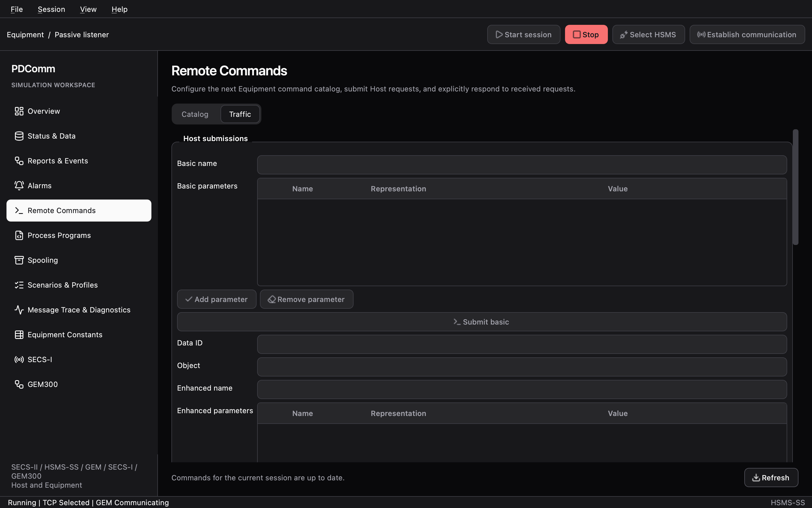Click the Equipment breadcrumb
The image size is (812, 508).
click(25, 35)
